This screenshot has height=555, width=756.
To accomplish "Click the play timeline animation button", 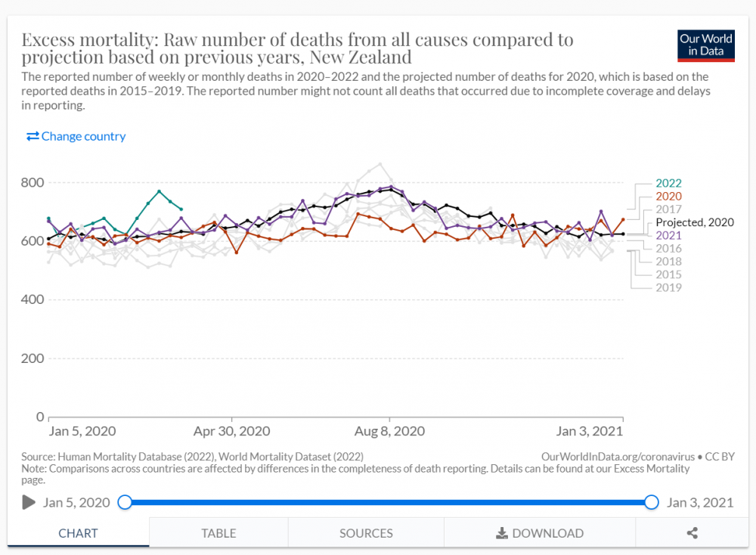I will (x=29, y=502).
